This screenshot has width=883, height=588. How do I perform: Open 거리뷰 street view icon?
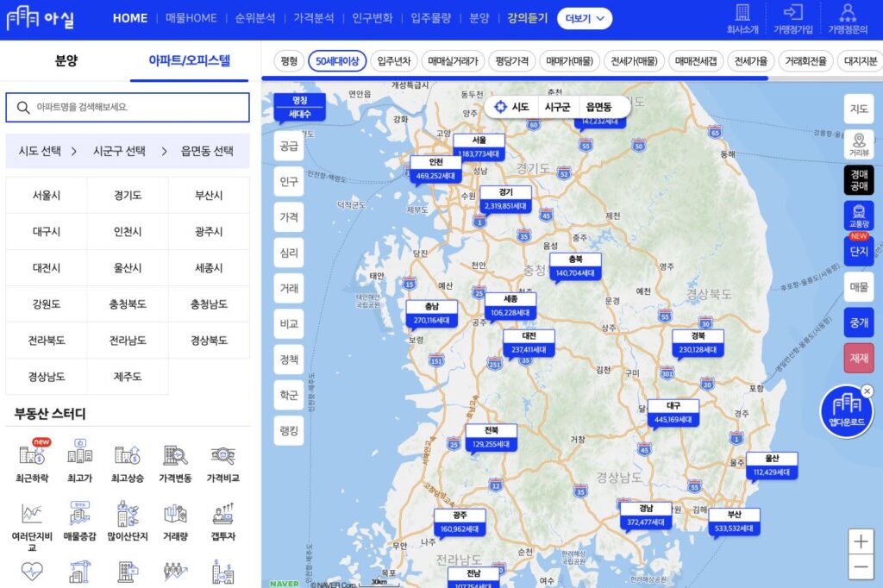[859, 145]
